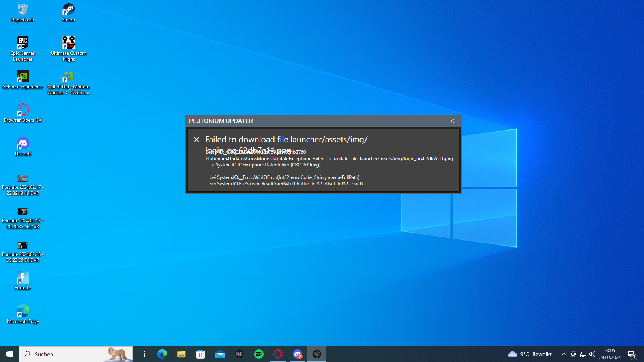Open the notification center icon
Viewport: 644px width, 362px height.
click(632, 354)
